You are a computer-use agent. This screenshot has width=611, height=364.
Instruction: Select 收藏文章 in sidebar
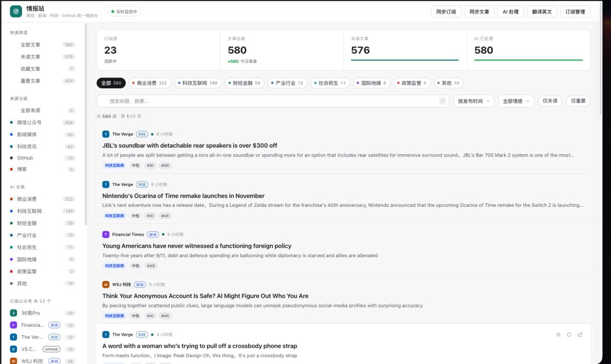tap(43, 69)
